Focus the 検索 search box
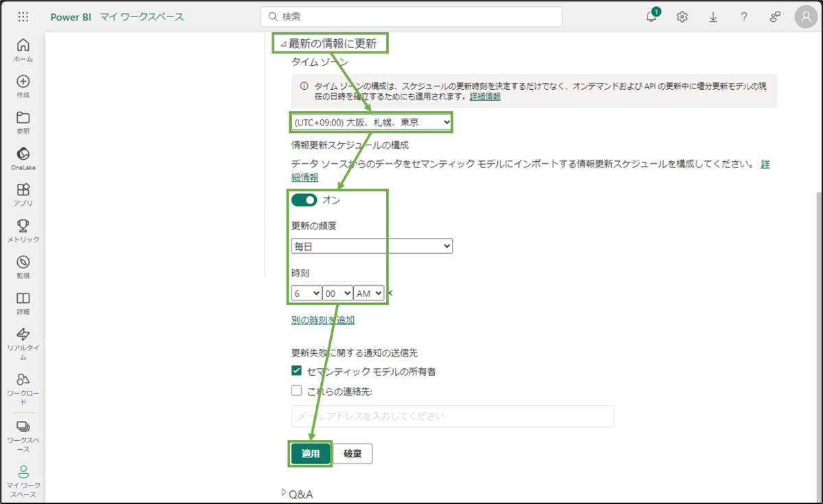Viewport: 823px width, 504px height. (x=411, y=16)
